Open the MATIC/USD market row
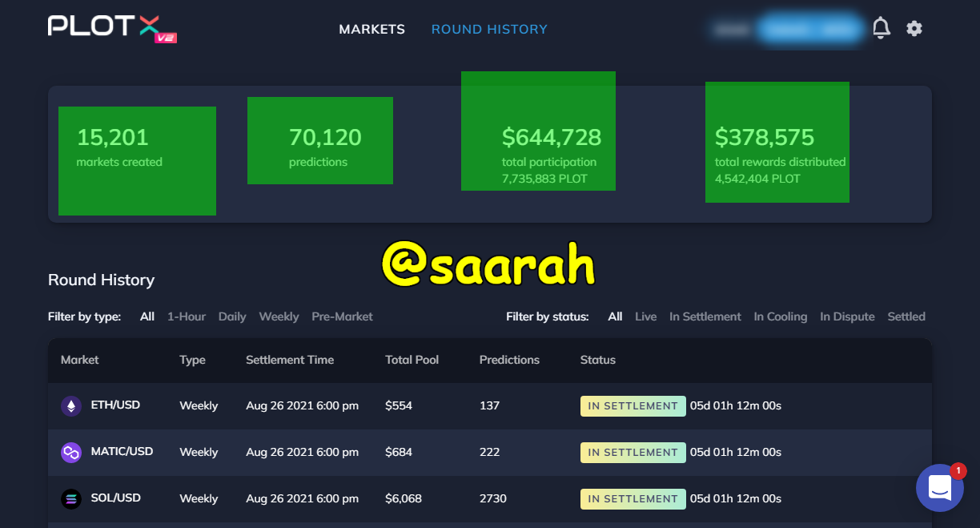This screenshot has height=528, width=980. [x=490, y=453]
